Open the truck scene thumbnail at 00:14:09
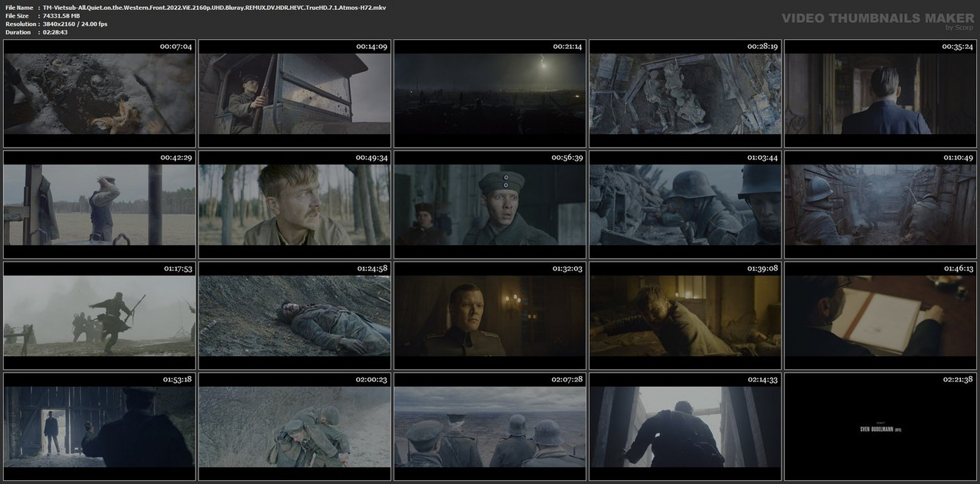The image size is (980, 484). coord(295,94)
